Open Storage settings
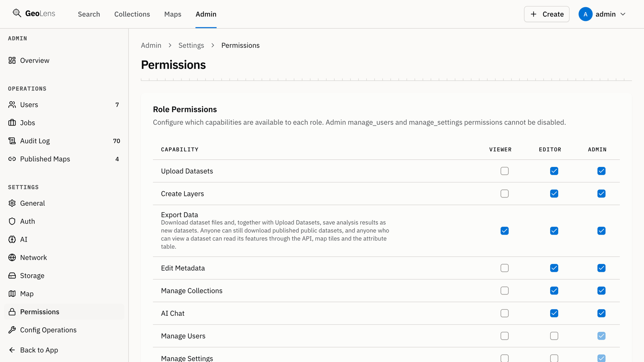The height and width of the screenshot is (362, 644). pos(64,276)
